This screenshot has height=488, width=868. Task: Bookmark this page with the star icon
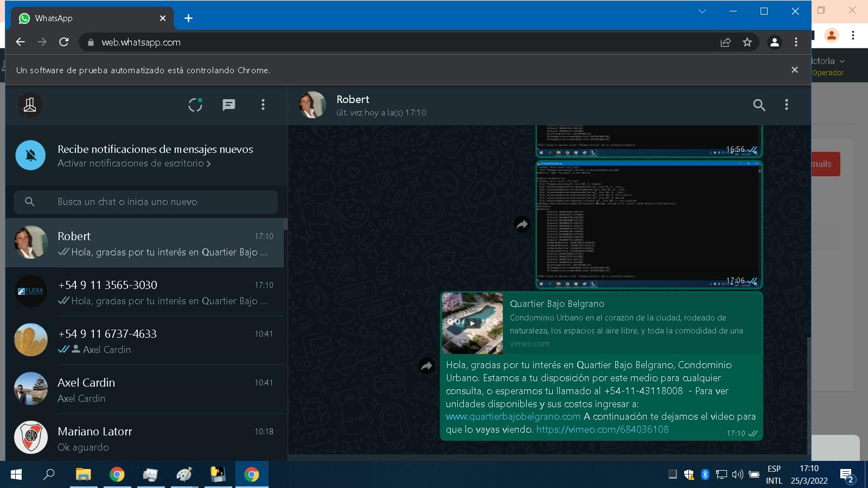pos(747,42)
